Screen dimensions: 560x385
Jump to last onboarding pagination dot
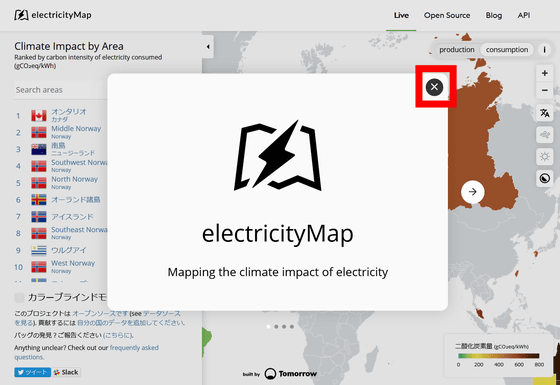(x=292, y=326)
